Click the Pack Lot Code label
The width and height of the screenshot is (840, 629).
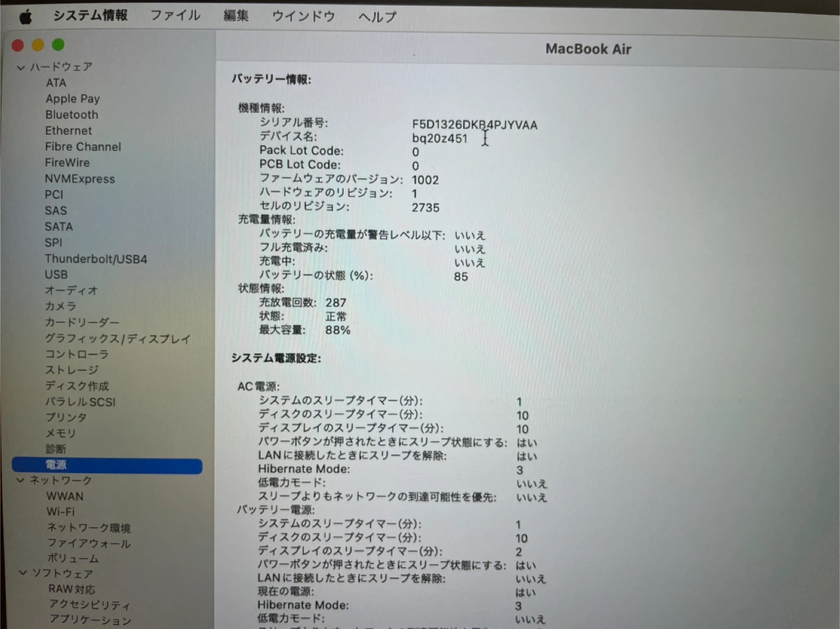coord(302,151)
